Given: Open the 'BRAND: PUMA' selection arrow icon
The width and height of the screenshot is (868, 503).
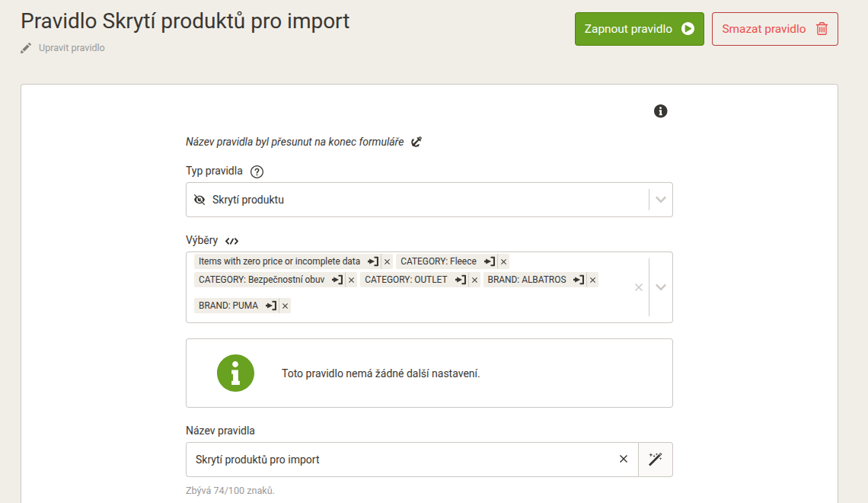Looking at the screenshot, I should click(271, 306).
